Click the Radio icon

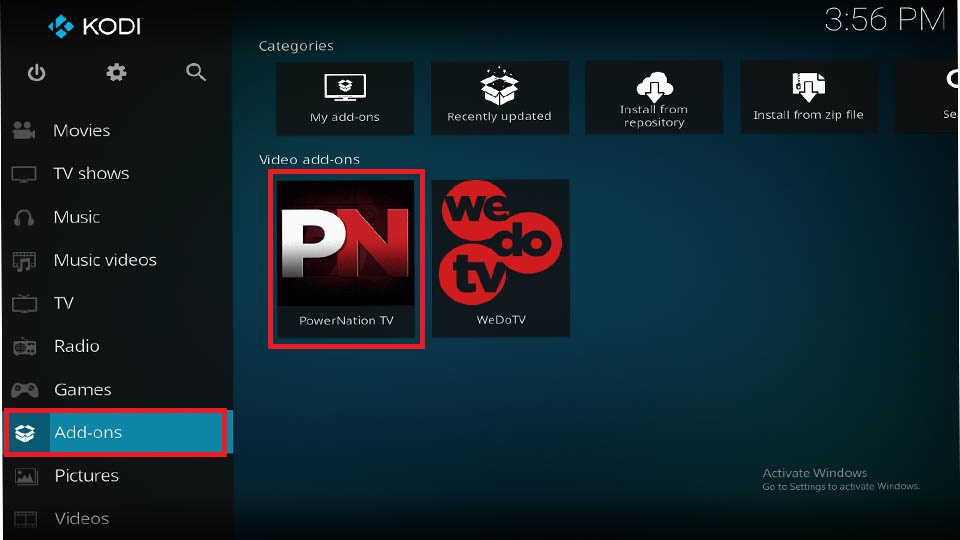tap(24, 347)
